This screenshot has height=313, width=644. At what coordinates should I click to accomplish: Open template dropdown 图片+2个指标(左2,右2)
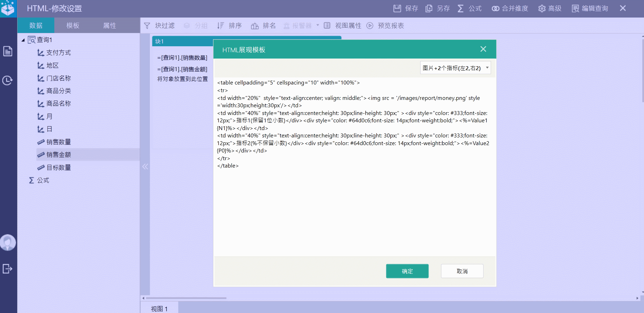tap(455, 68)
